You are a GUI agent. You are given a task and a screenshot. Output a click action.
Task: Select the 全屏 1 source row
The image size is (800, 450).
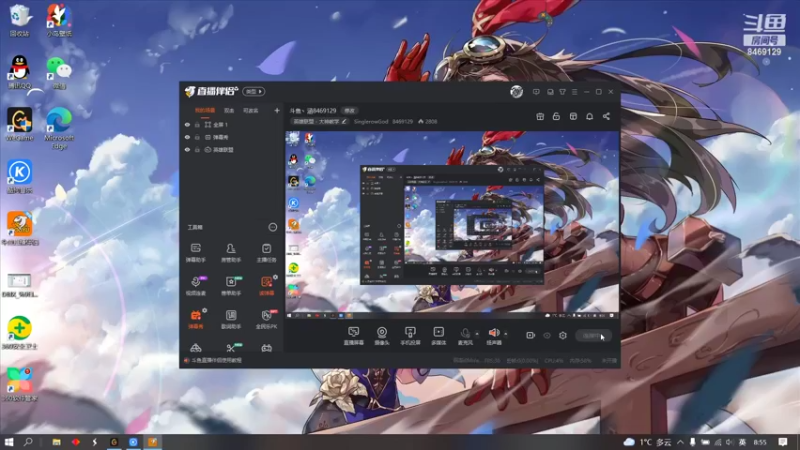pyautogui.click(x=232, y=124)
